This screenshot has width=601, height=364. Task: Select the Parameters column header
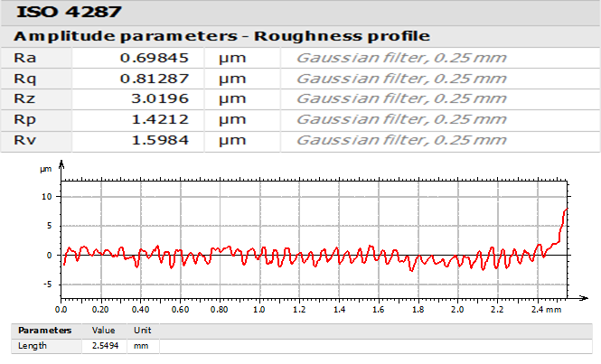pos(45,331)
